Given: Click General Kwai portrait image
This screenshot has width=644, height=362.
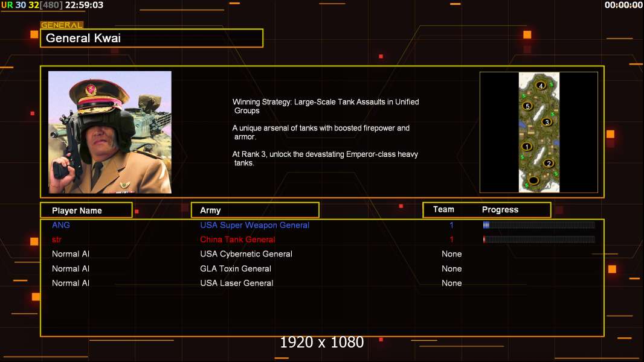Looking at the screenshot, I should [x=110, y=132].
